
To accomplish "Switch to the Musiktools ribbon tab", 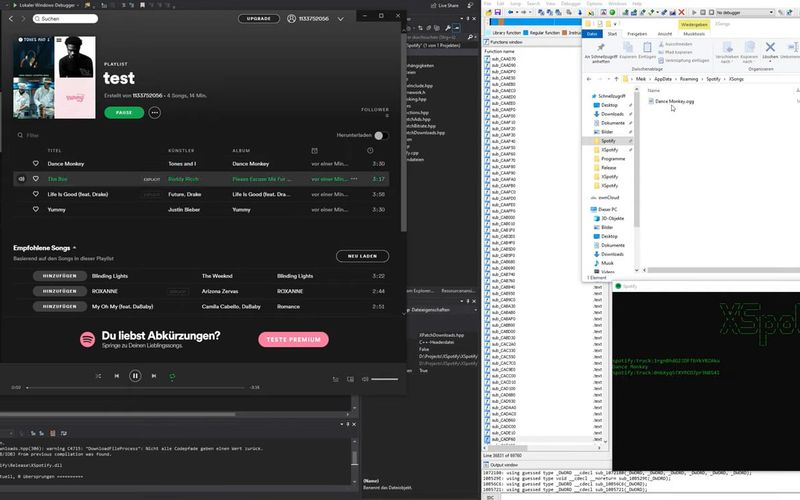I will (x=694, y=34).
